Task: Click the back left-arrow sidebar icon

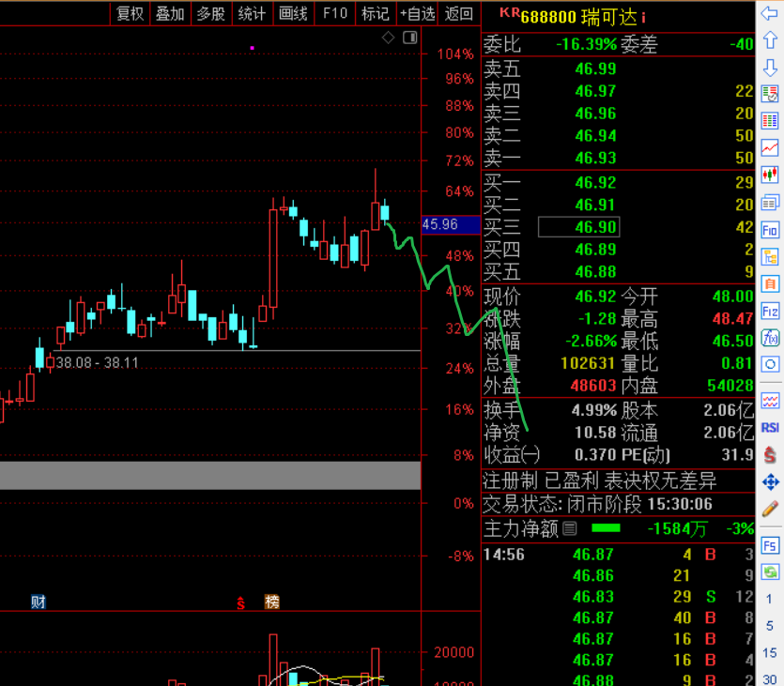Action: [770, 13]
